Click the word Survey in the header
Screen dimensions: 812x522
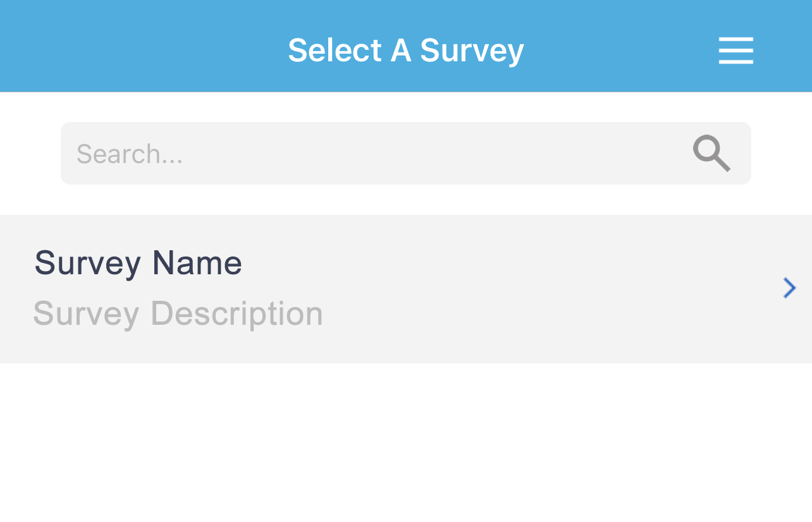472,51
